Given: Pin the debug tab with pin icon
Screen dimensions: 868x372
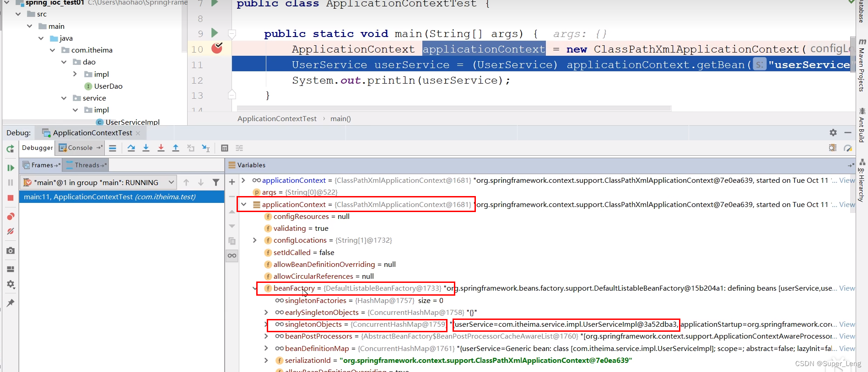Looking at the screenshot, I should tap(11, 303).
